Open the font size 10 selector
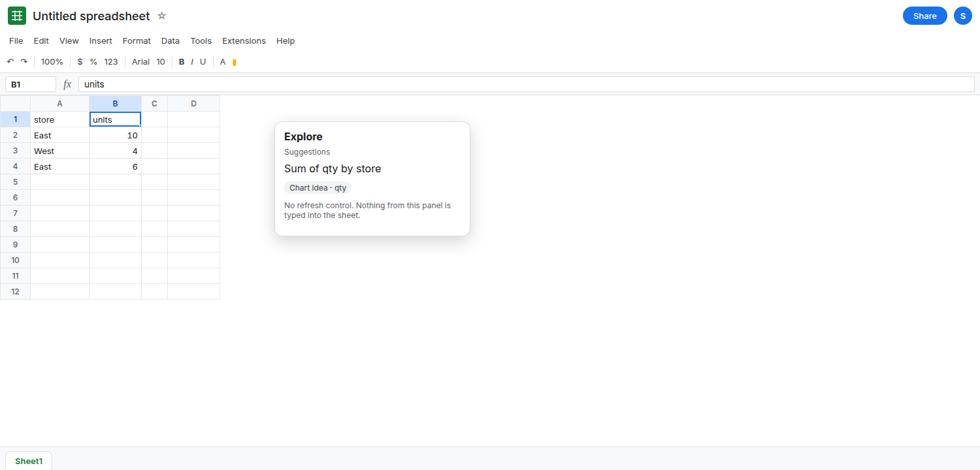This screenshot has width=980, height=470. pos(161,61)
